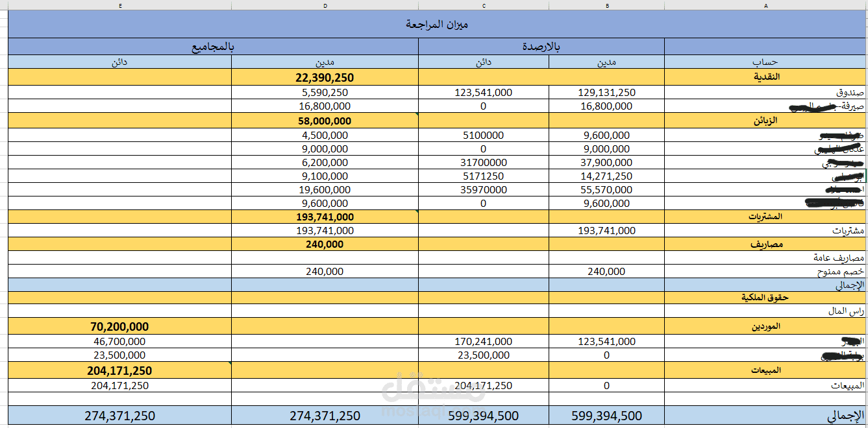Select the 22,390,250 subtotal cell
868x428 pixels.
click(x=325, y=77)
